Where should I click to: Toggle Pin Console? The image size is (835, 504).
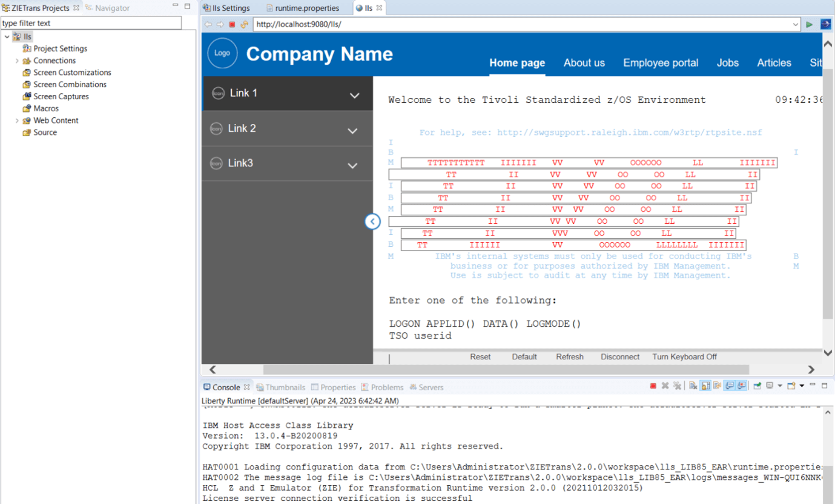point(757,385)
